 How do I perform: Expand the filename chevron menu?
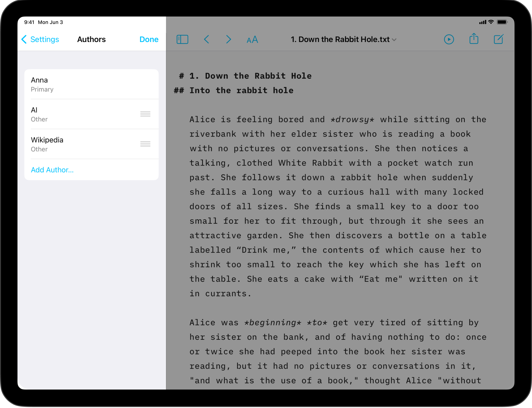[x=394, y=40]
